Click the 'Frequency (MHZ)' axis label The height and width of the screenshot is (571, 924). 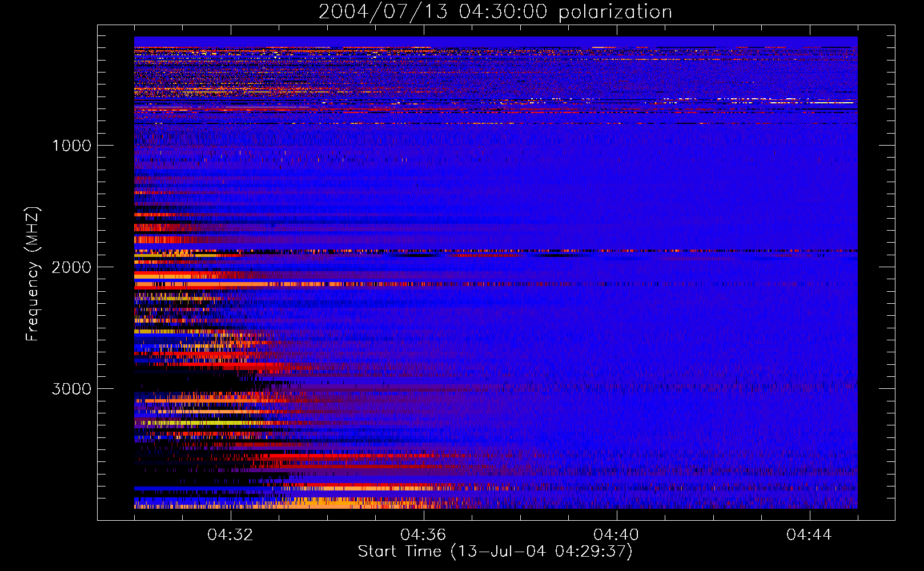coord(33,274)
